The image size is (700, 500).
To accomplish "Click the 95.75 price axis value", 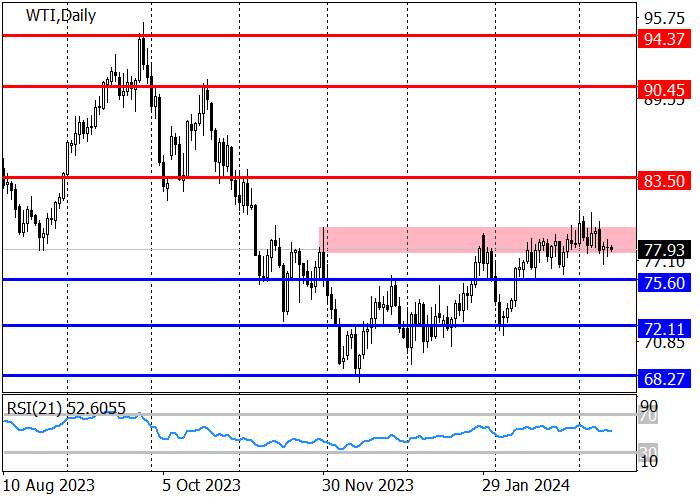I will point(664,18).
